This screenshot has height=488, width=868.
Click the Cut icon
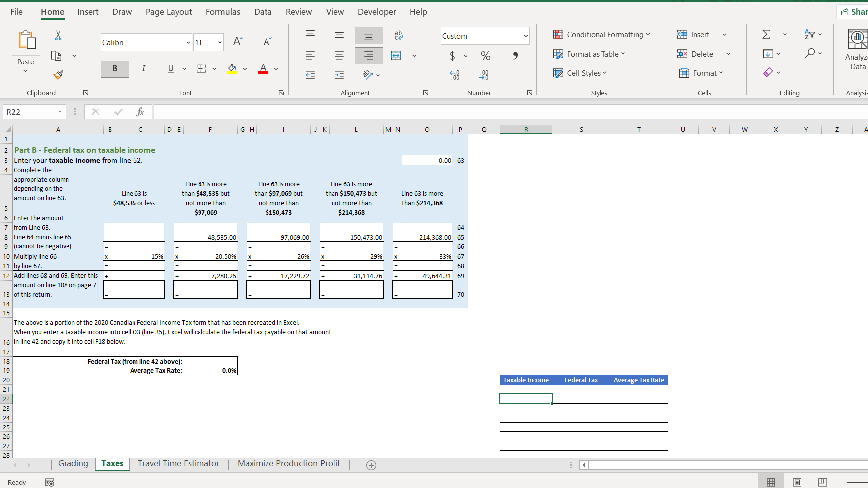(58, 35)
